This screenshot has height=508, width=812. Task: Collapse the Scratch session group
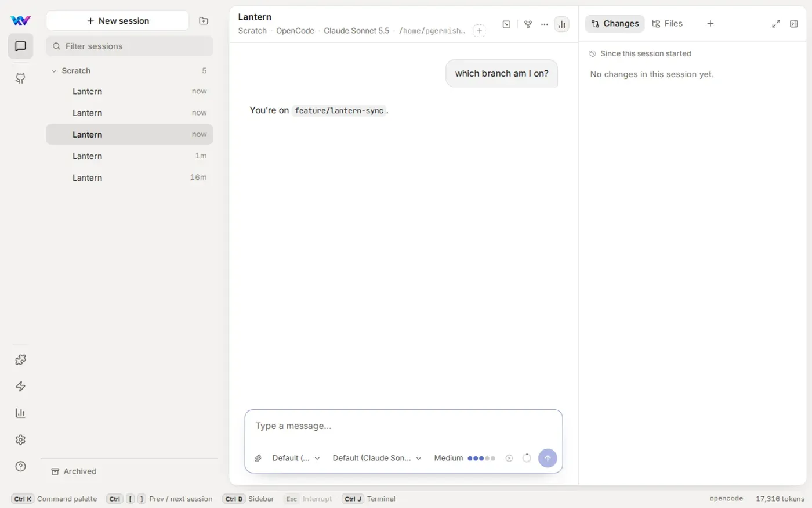point(55,71)
